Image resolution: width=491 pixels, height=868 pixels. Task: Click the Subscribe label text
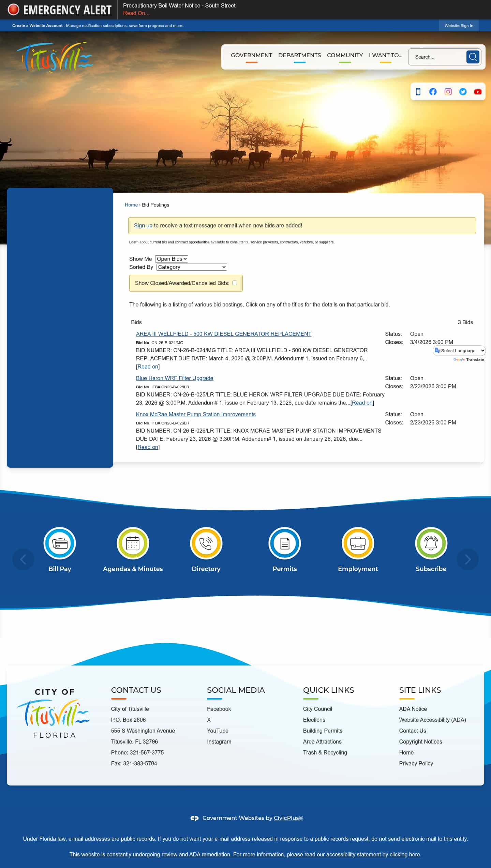[x=431, y=569]
